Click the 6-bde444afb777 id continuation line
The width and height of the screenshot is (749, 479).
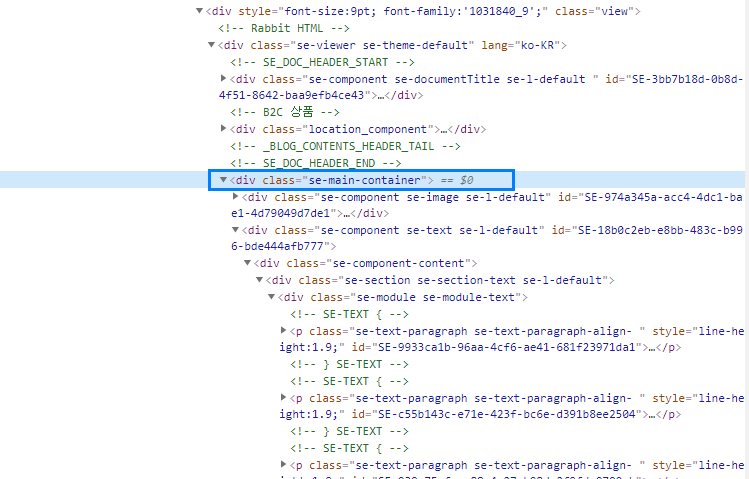(x=280, y=246)
